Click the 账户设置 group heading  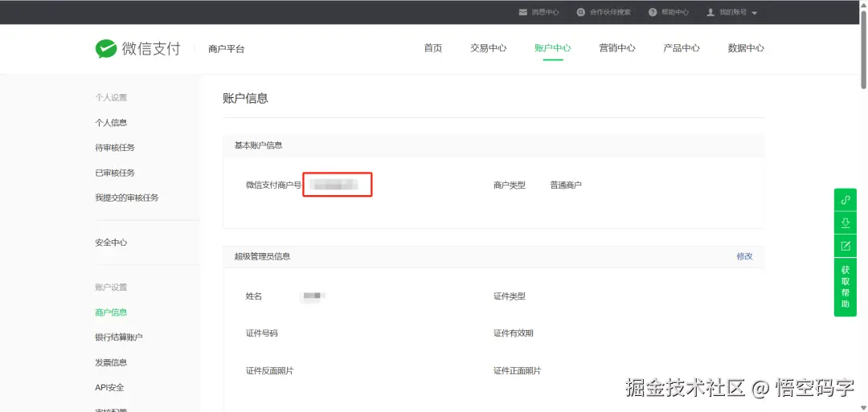111,287
